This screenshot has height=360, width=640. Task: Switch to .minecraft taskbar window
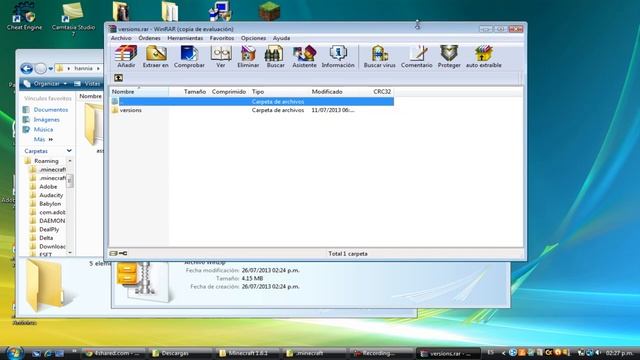[313, 353]
